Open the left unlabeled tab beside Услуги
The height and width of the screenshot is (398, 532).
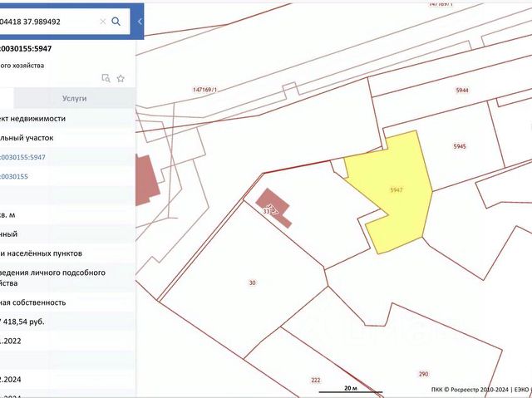point(7,98)
